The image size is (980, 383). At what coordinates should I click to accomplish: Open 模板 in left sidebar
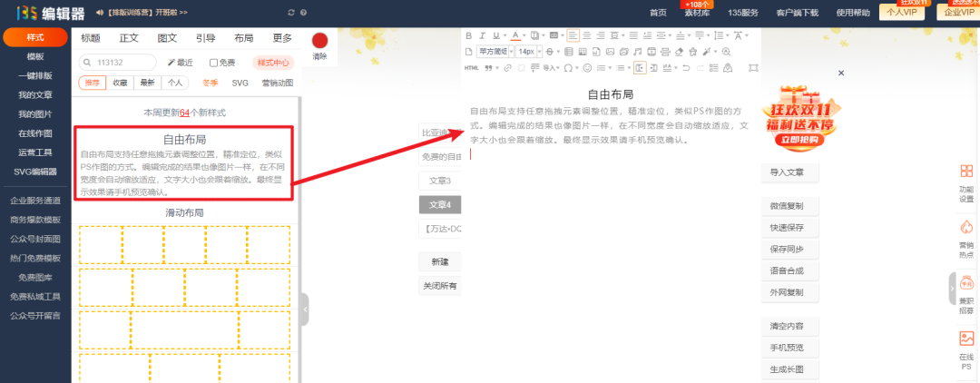pos(35,56)
